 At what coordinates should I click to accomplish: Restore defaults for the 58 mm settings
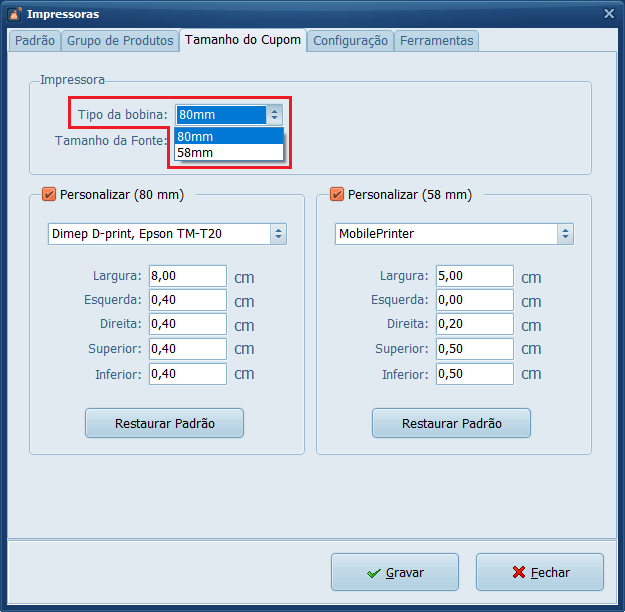point(451,423)
